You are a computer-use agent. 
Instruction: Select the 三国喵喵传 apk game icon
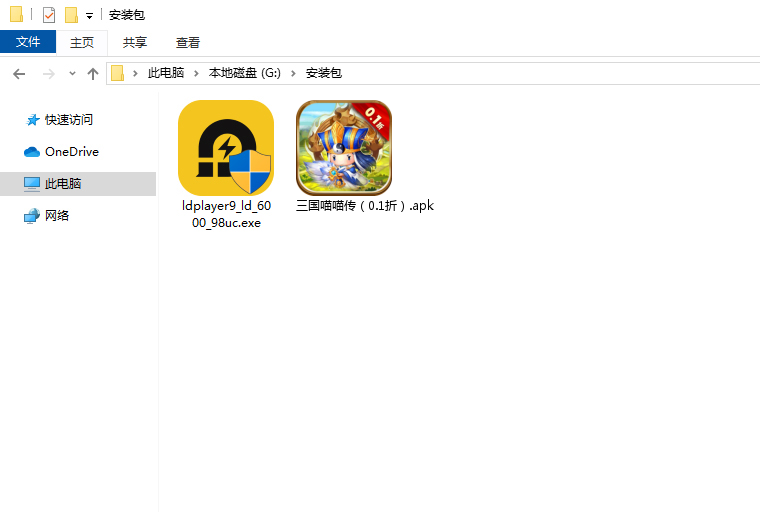(x=343, y=148)
